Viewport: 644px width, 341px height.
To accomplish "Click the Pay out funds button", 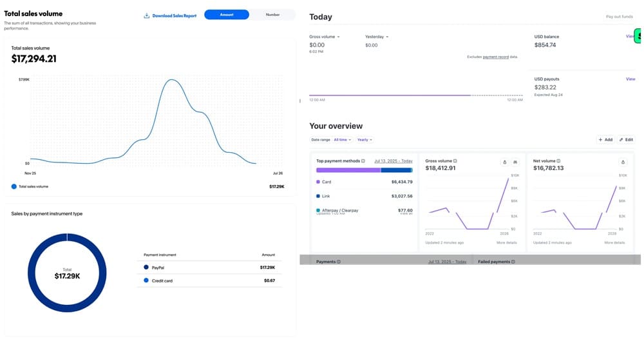I will pyautogui.click(x=620, y=17).
